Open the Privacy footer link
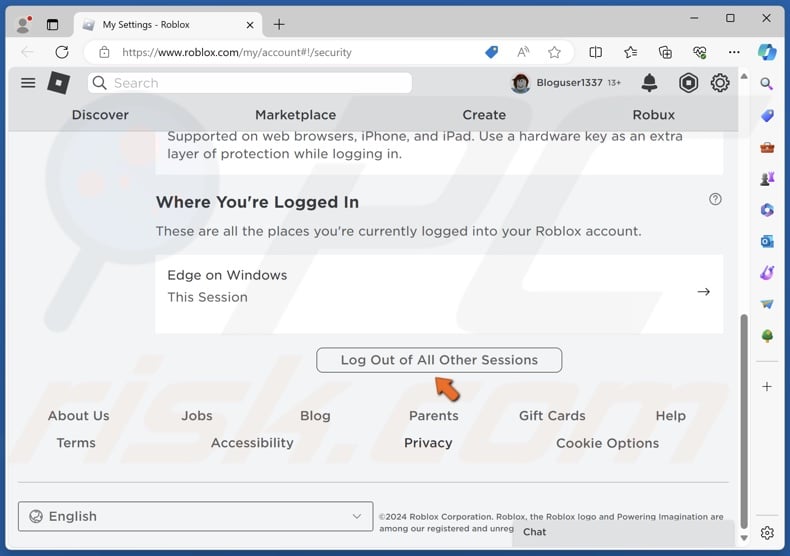 coord(428,443)
